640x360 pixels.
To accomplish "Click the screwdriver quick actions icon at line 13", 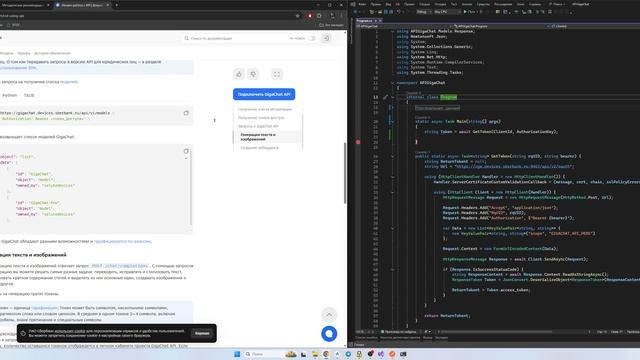I will 385,97.
